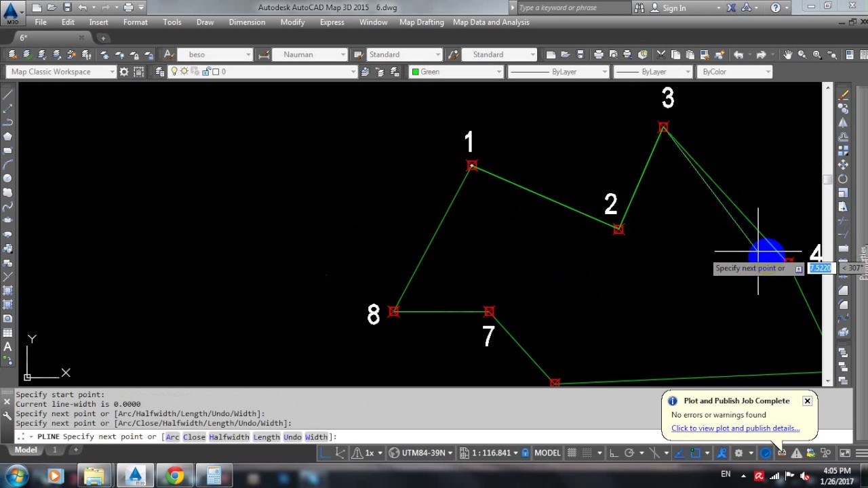Select the Polyline draw tool
The image size is (868, 488).
coord(8,122)
